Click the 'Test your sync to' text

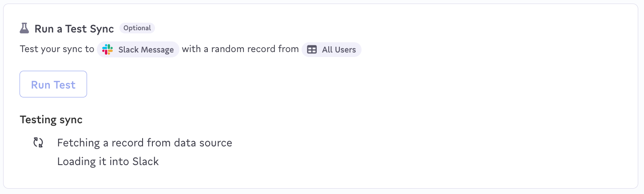(x=57, y=49)
